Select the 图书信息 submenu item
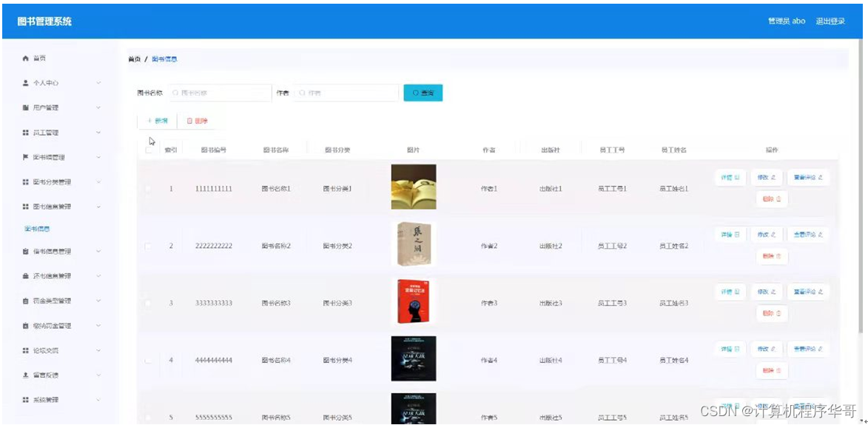The height and width of the screenshot is (425, 868). pyautogui.click(x=38, y=228)
